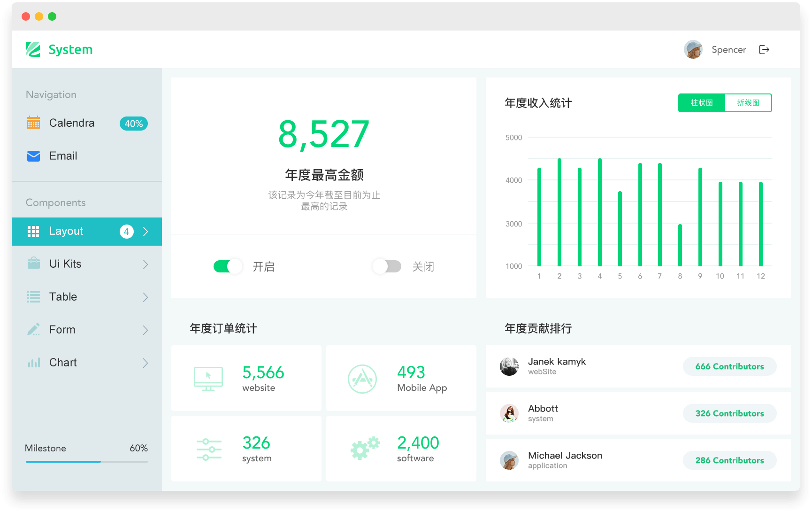812x512 pixels.
Task: Select the 柱状图 bar chart tab
Action: pos(702,103)
